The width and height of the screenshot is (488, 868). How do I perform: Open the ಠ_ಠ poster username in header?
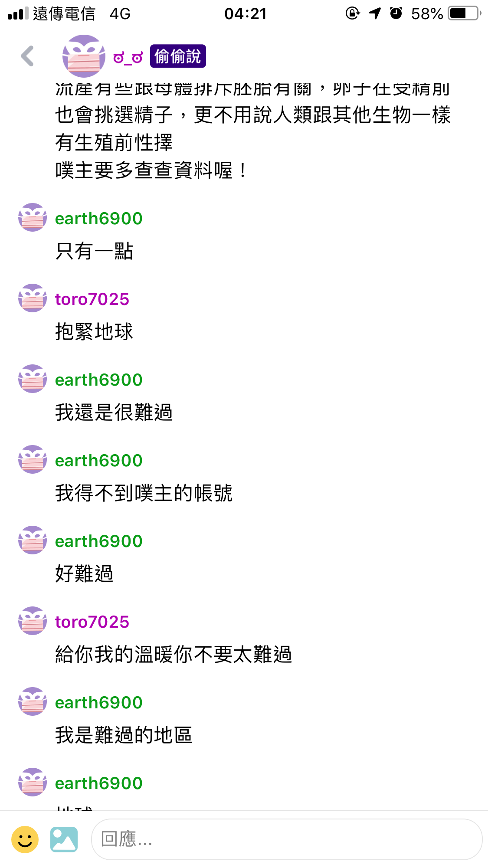(x=128, y=57)
